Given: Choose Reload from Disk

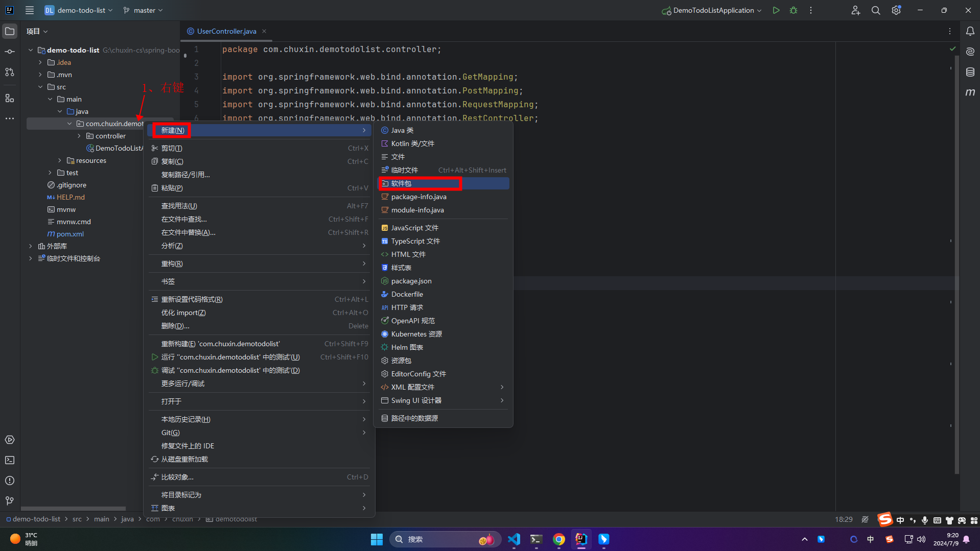Looking at the screenshot, I should [x=259, y=459].
